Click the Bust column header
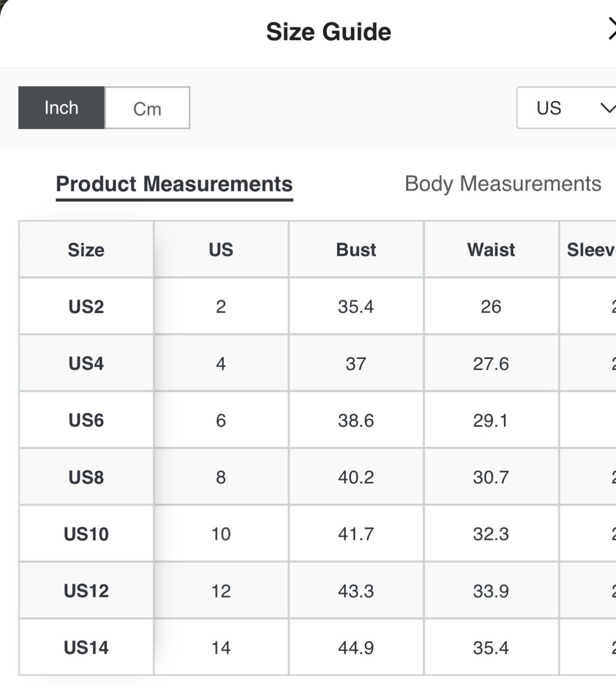 point(356,250)
